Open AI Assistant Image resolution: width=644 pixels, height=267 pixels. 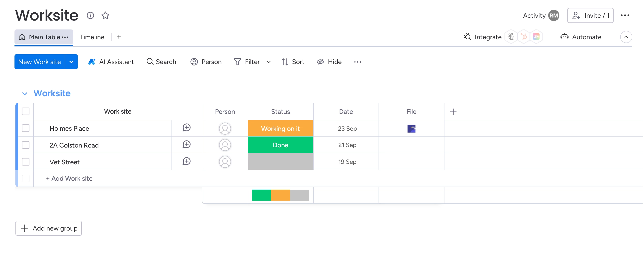pos(111,62)
